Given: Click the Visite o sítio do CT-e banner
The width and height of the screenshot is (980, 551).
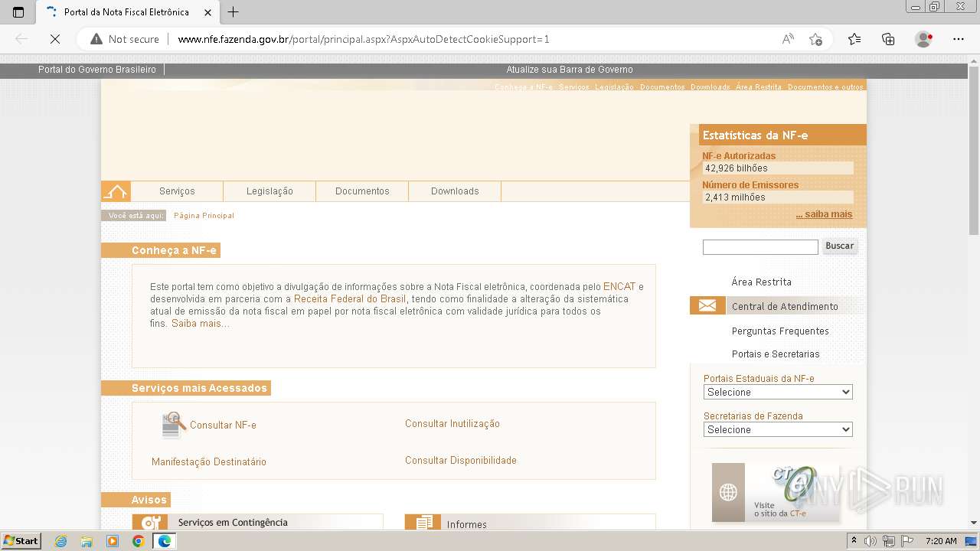Looking at the screenshot, I should click(x=776, y=492).
